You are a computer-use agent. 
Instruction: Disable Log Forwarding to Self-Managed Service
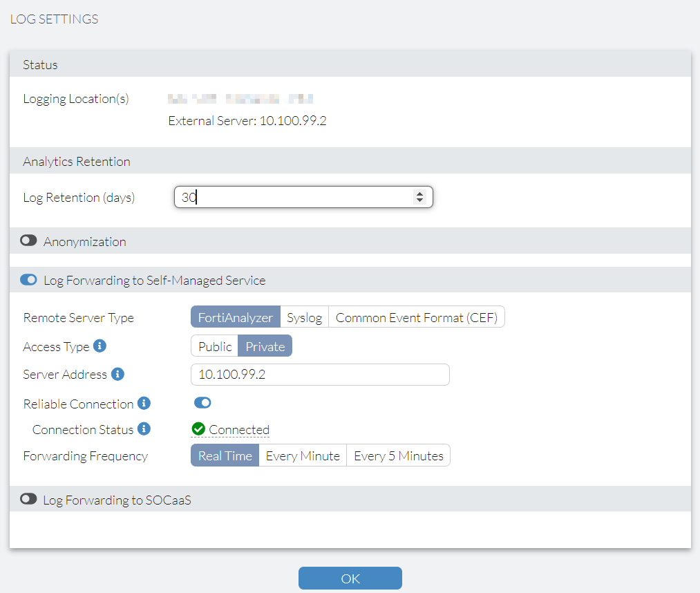click(28, 280)
